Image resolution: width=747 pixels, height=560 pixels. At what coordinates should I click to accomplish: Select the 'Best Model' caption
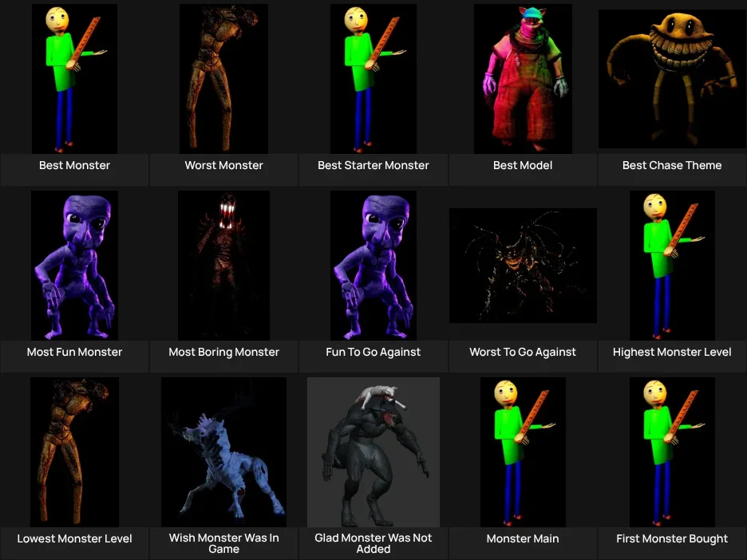(x=523, y=165)
